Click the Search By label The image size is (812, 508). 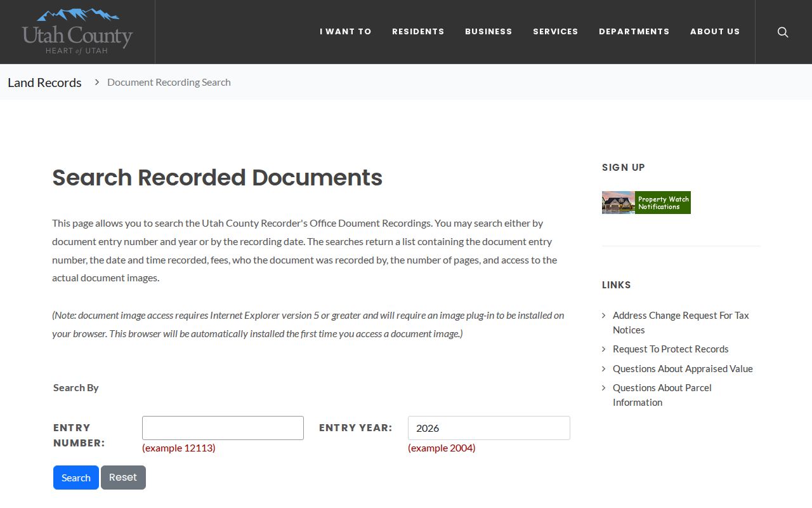76,387
